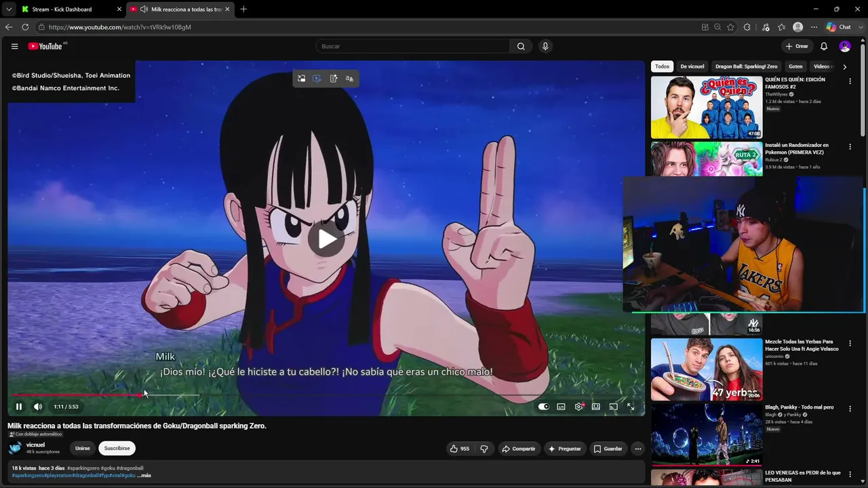Start voice search with the microphone
This screenshot has width=868, height=488.
545,46
